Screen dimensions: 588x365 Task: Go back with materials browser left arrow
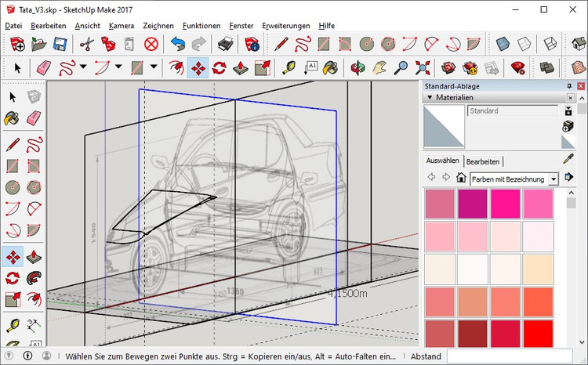tap(431, 177)
